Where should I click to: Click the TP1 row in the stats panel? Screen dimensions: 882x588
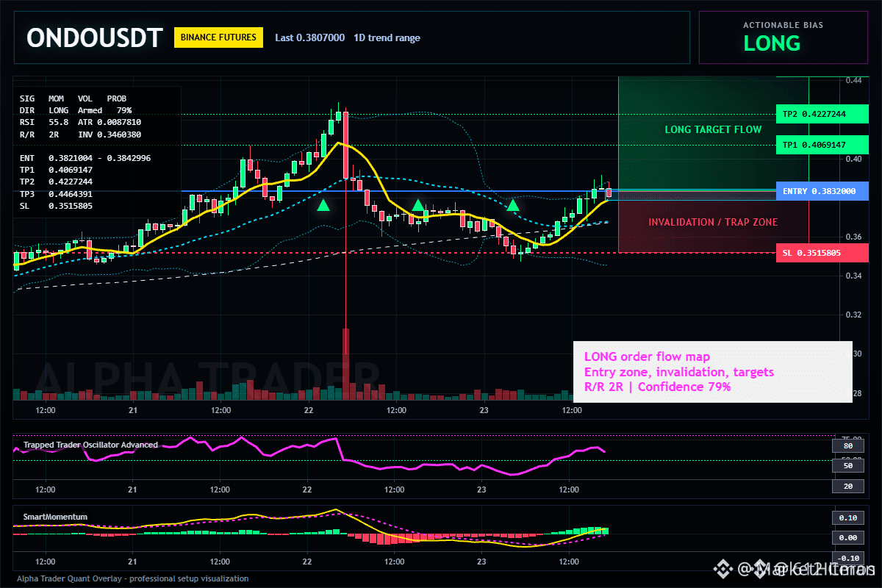point(56,170)
